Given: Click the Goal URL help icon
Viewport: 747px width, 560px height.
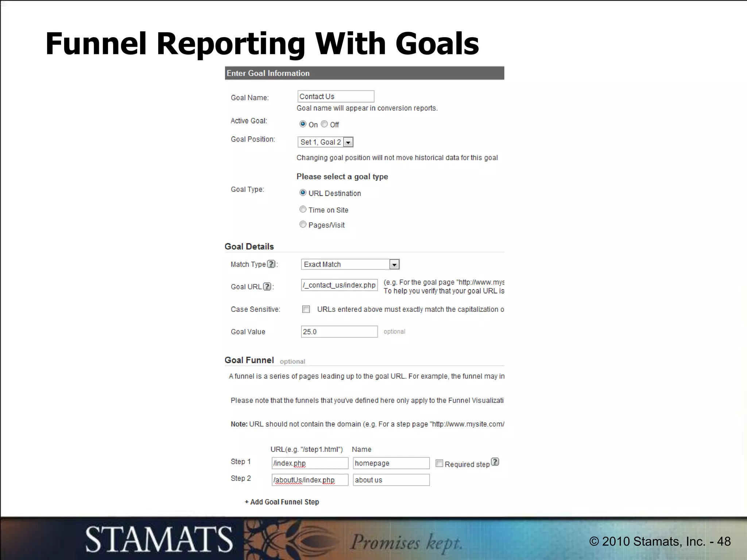Looking at the screenshot, I should click(267, 287).
